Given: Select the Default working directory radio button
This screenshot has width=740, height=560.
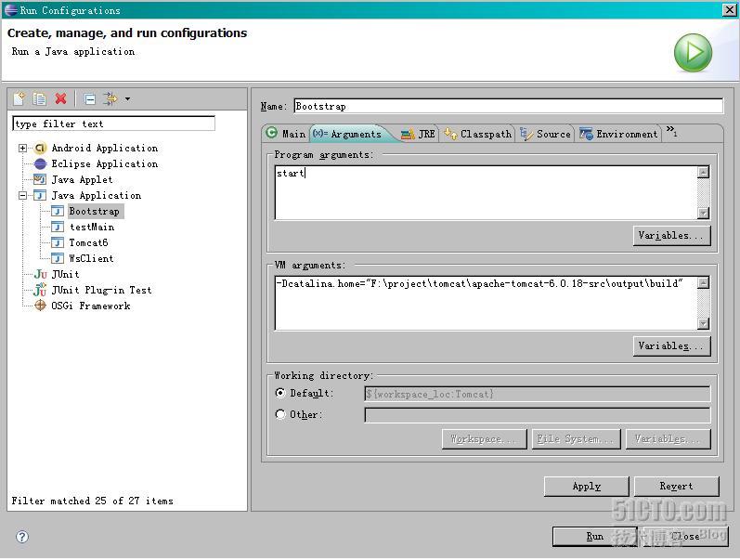Looking at the screenshot, I should pyautogui.click(x=280, y=394).
